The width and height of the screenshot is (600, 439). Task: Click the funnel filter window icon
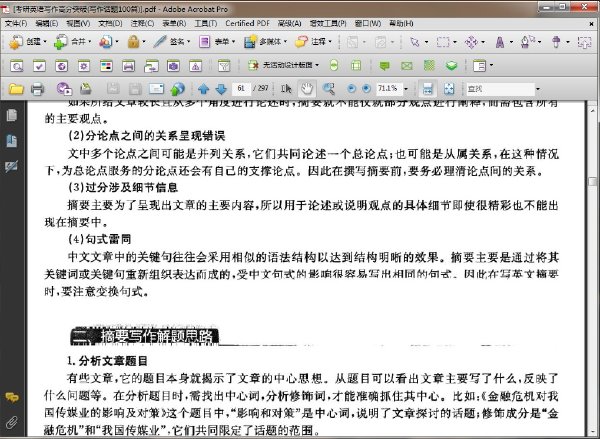[x=224, y=66]
